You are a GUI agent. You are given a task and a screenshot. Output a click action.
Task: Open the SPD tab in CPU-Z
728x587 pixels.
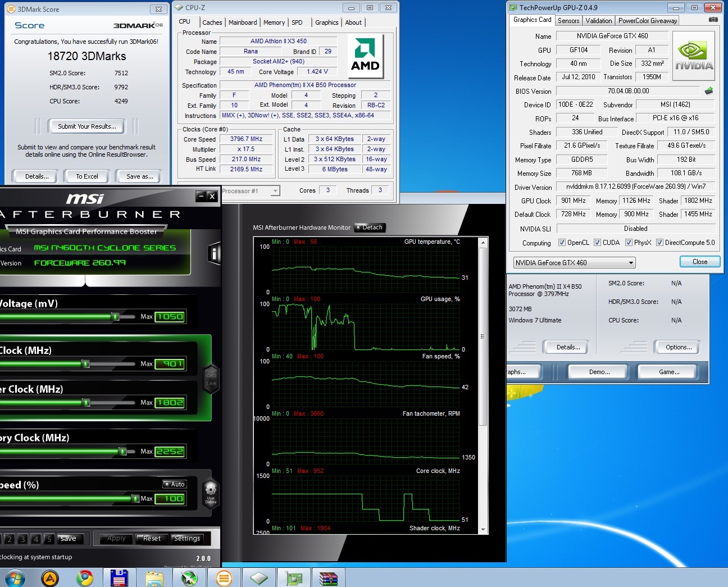point(297,22)
